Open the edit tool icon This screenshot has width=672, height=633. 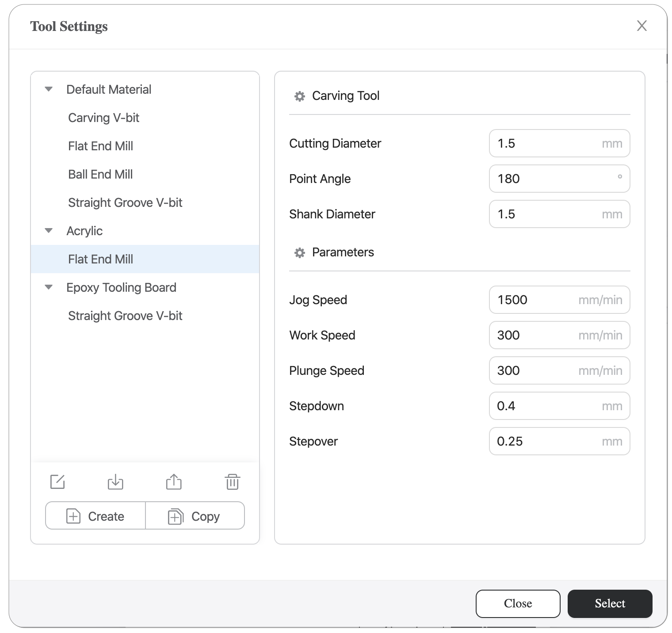58,482
